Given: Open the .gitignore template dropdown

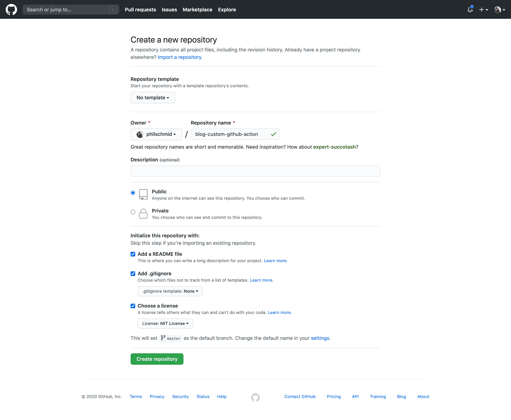Looking at the screenshot, I should click(x=170, y=291).
